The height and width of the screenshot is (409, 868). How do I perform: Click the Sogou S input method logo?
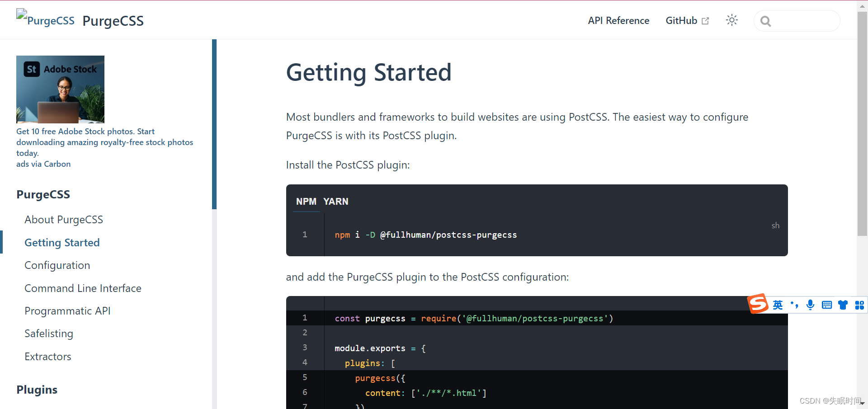point(758,303)
